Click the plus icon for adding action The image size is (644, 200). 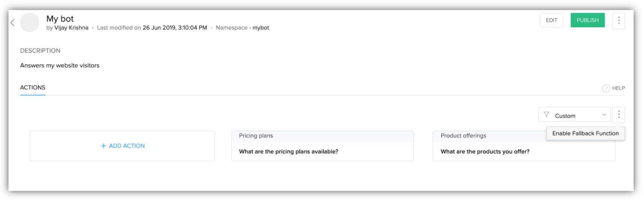pyautogui.click(x=103, y=146)
